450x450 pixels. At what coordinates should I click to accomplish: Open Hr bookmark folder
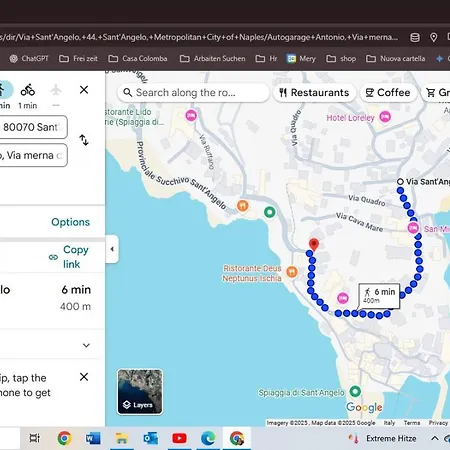pos(266,59)
